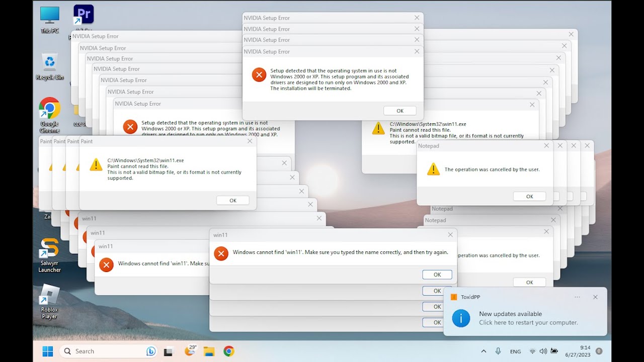Screen dimensions: 644x362
Task: Select the Salwyrr Launcher desktop icon
Action: click(50, 255)
